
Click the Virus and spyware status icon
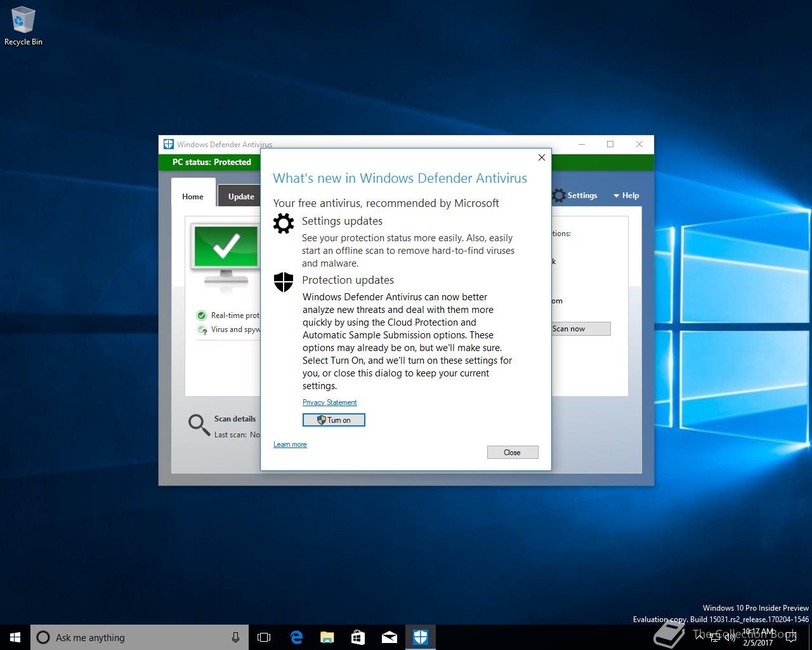pos(202,329)
